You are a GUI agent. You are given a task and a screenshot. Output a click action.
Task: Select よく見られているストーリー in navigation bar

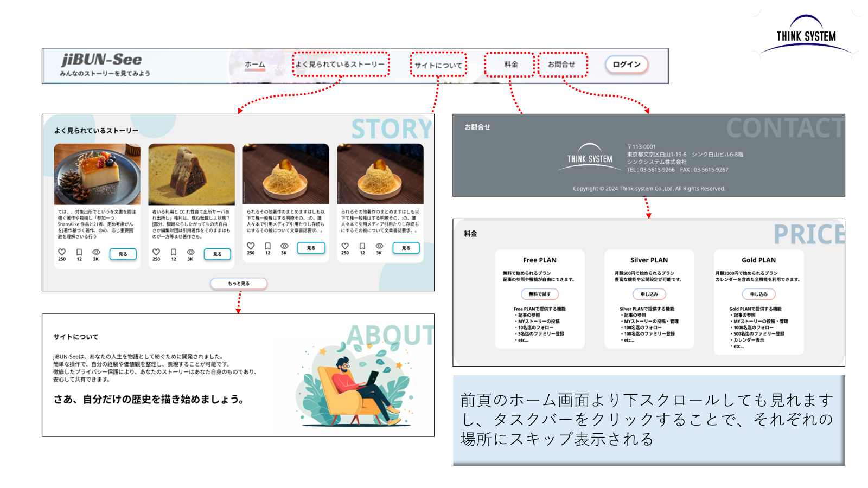tap(341, 65)
